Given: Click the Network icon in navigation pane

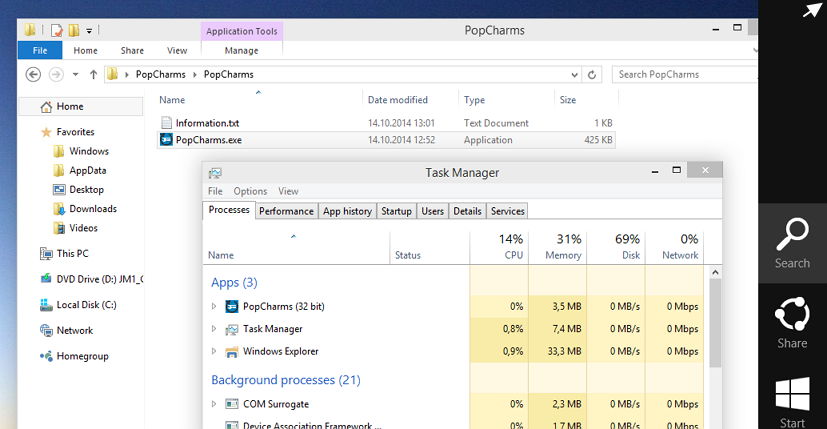Looking at the screenshot, I should pos(46,330).
